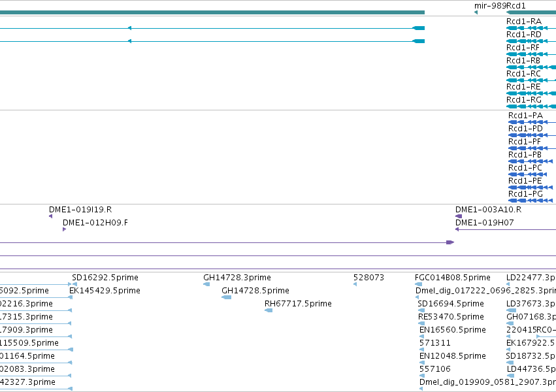Click the DME1-019H07 feature line
The image size is (556, 392).
[506, 229]
